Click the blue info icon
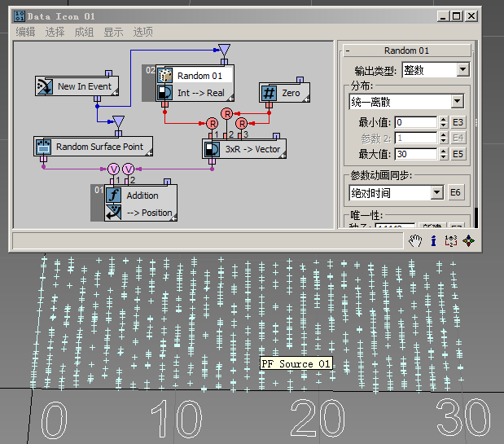 pyautogui.click(x=434, y=240)
